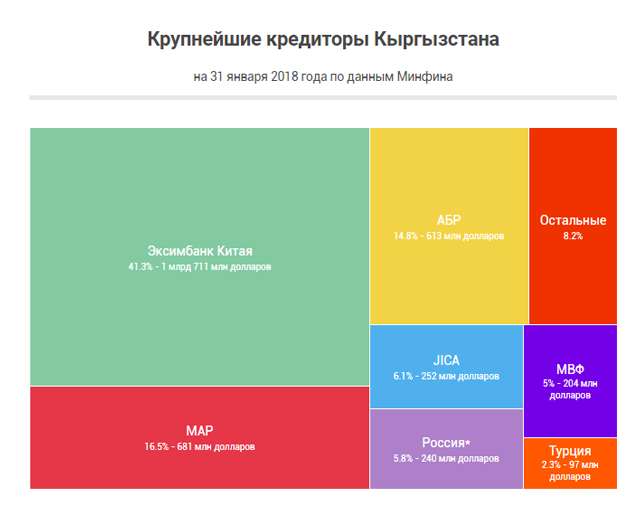This screenshot has height=511, width=640.
Task: Click the 41.3% - 1 млрд 711 млн value text
Action: point(199,268)
